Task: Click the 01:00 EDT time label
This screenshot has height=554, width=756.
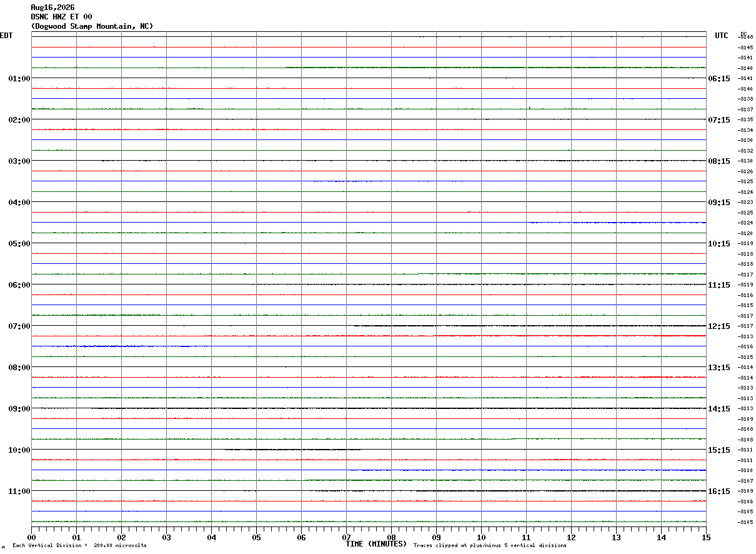Action: [19, 79]
